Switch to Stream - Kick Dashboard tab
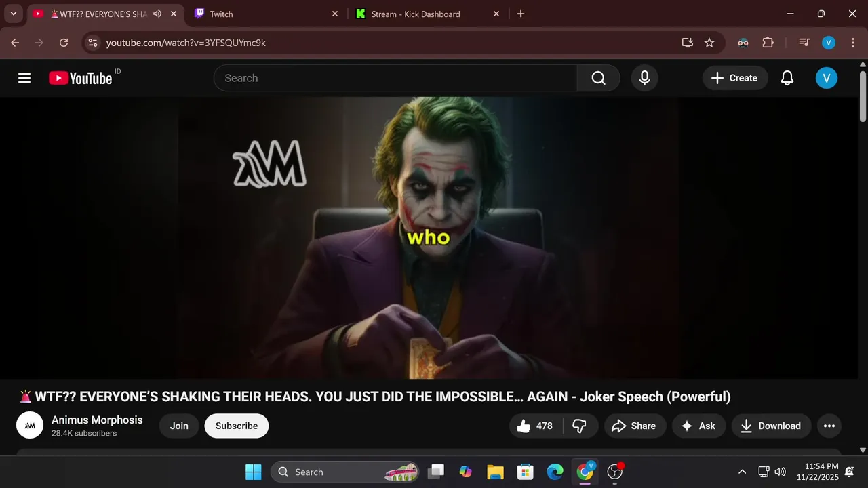 [x=427, y=14]
